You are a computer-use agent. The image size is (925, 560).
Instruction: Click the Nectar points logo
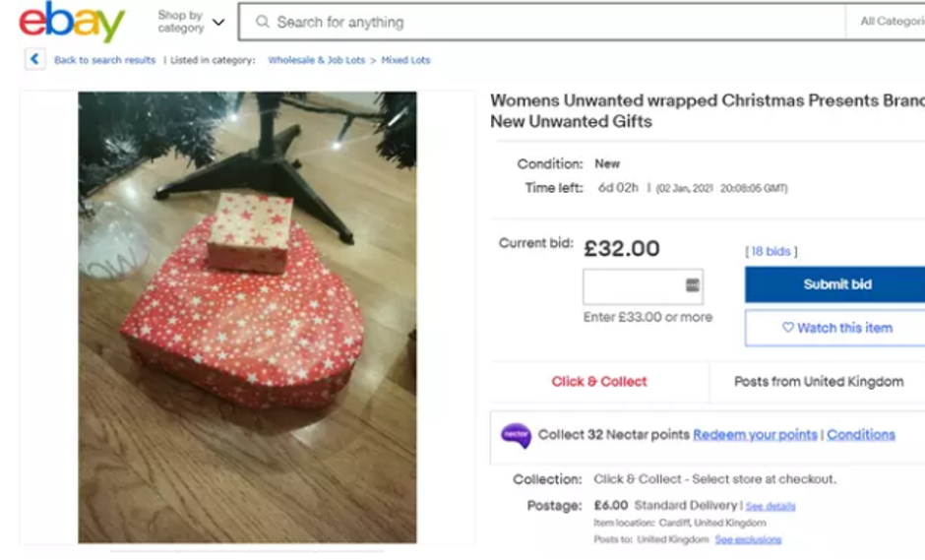pos(516,435)
